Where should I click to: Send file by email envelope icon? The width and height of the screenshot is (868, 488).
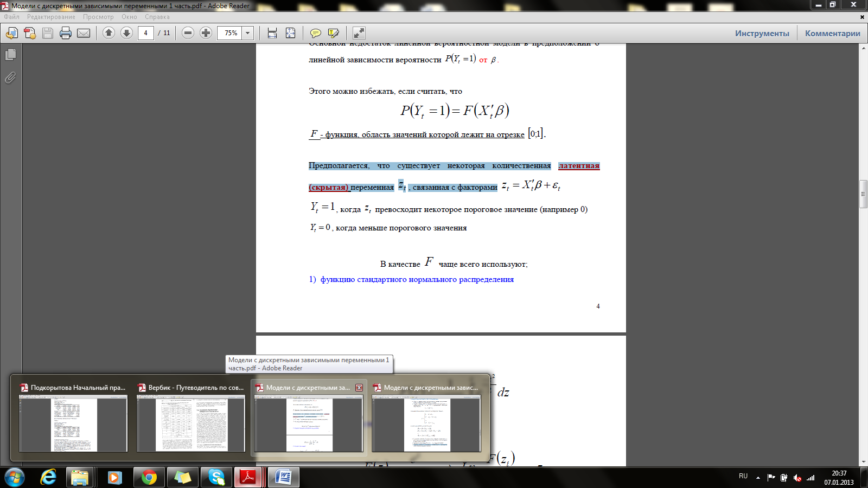point(84,34)
